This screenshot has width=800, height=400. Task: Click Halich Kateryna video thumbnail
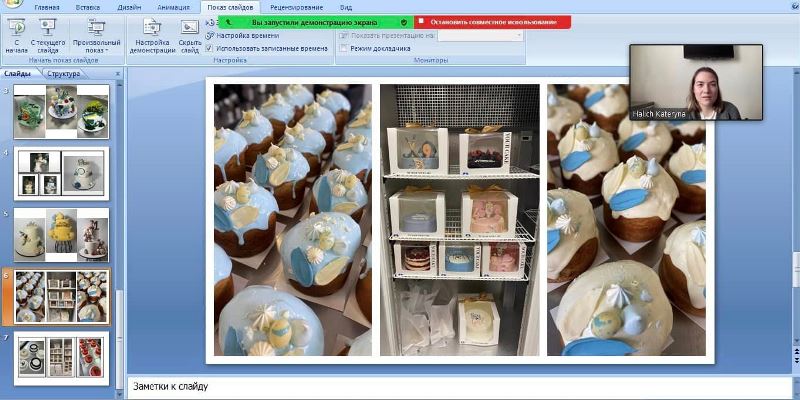pos(696,82)
